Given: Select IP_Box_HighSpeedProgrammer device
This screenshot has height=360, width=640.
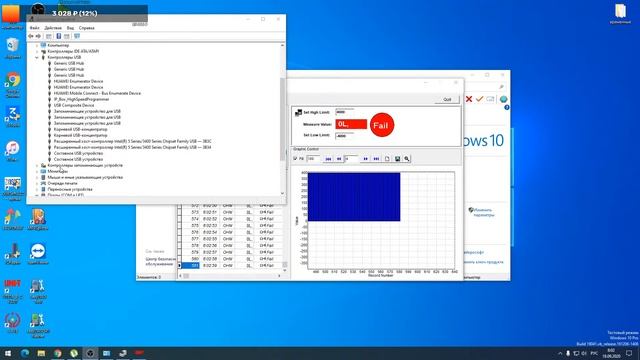Looking at the screenshot, I should 81,99.
